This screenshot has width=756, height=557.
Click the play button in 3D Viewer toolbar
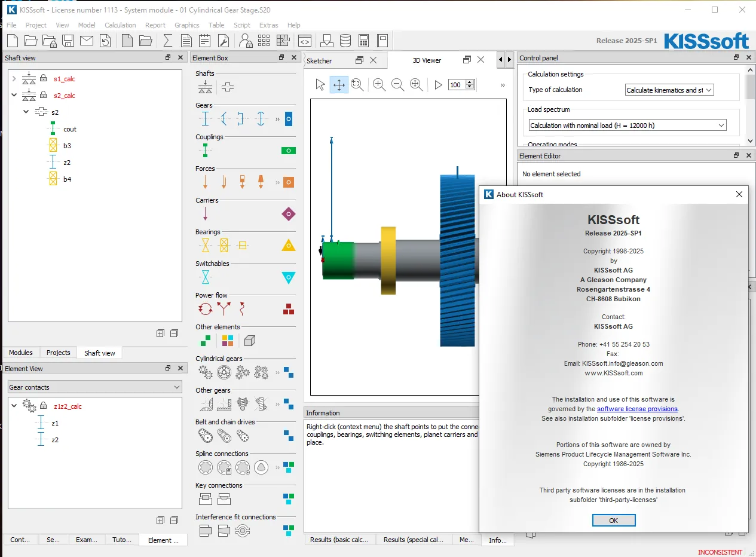click(438, 85)
